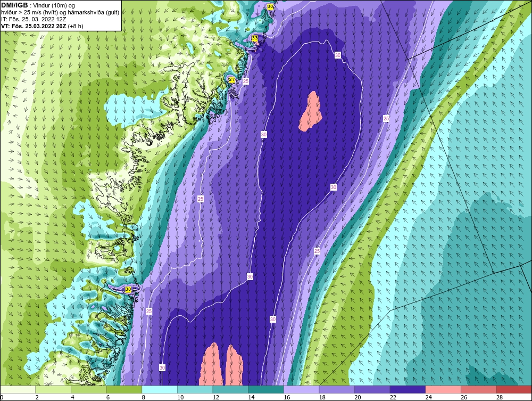Select the legend scale value "16"
Image resolution: width=532 pixels, height=401 pixels.
[287, 397]
